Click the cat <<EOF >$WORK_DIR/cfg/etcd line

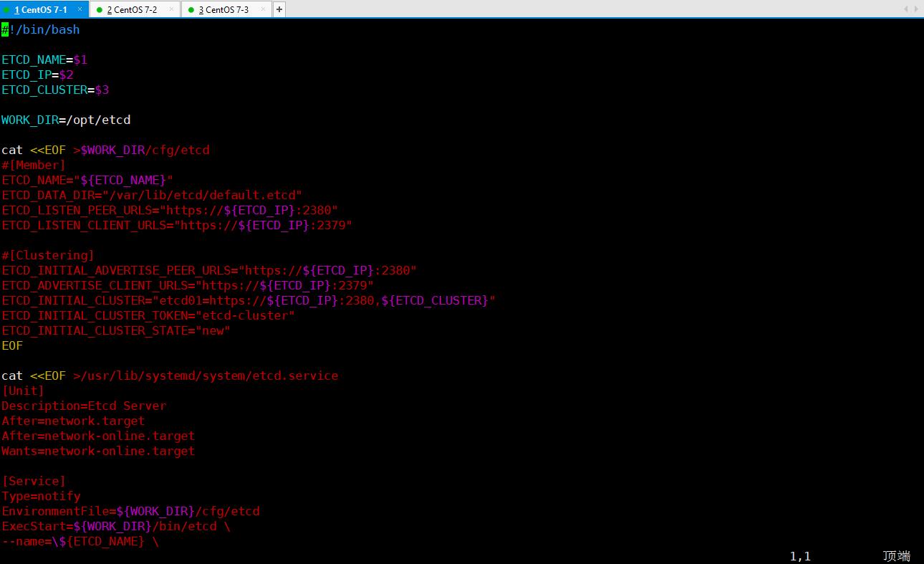click(105, 150)
